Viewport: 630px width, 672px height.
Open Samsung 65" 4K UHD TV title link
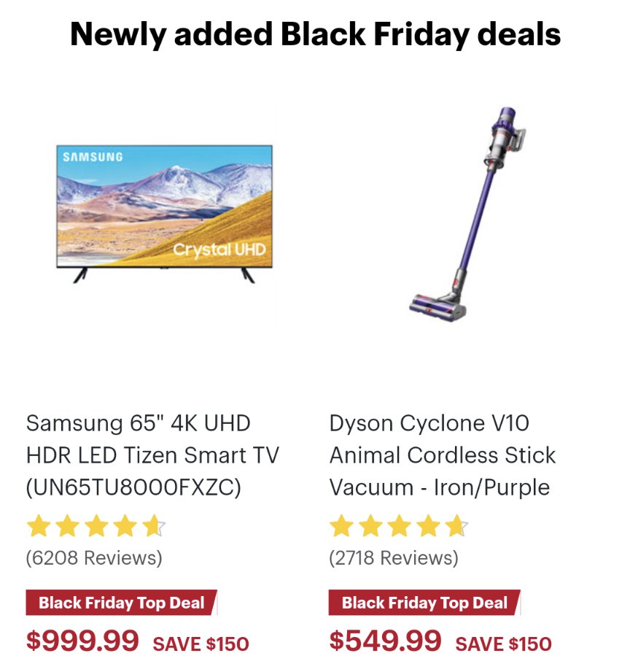pyautogui.click(x=152, y=455)
